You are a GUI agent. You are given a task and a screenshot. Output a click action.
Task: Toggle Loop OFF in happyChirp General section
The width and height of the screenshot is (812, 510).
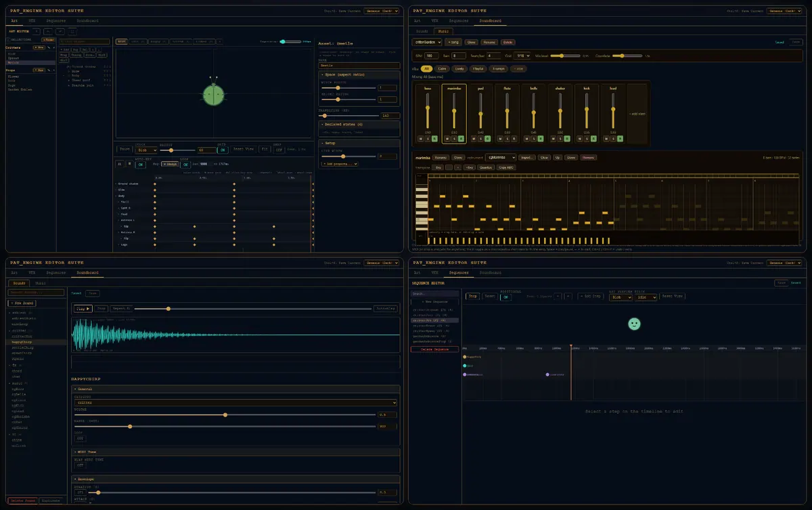80,438
